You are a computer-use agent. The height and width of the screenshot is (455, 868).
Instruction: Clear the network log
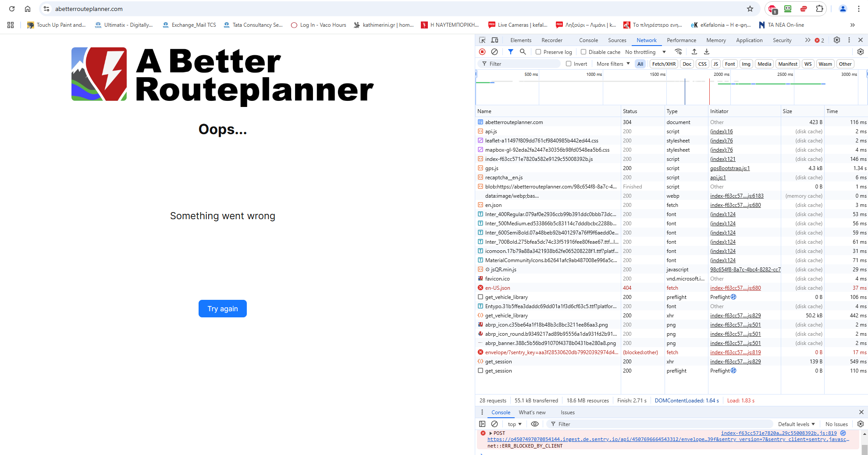point(494,52)
